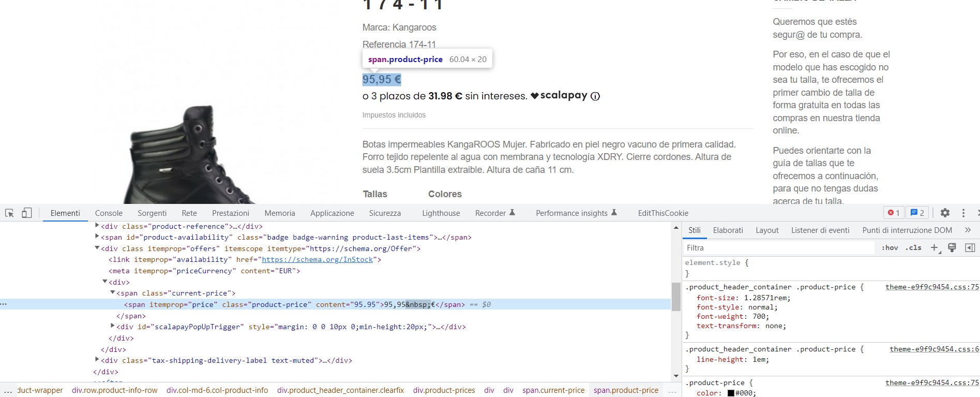Click the Scalapay logo
This screenshot has height=397, width=980.
[x=559, y=95]
